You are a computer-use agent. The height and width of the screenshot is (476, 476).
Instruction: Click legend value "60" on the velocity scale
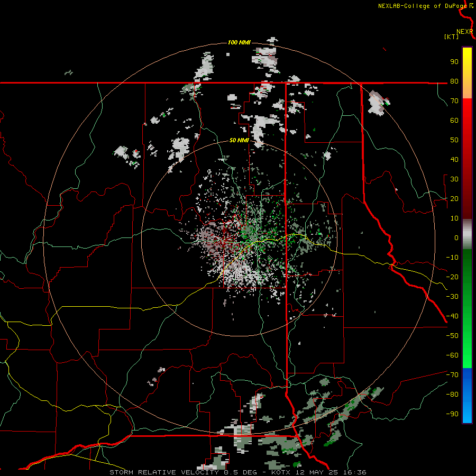pyautogui.click(x=454, y=120)
